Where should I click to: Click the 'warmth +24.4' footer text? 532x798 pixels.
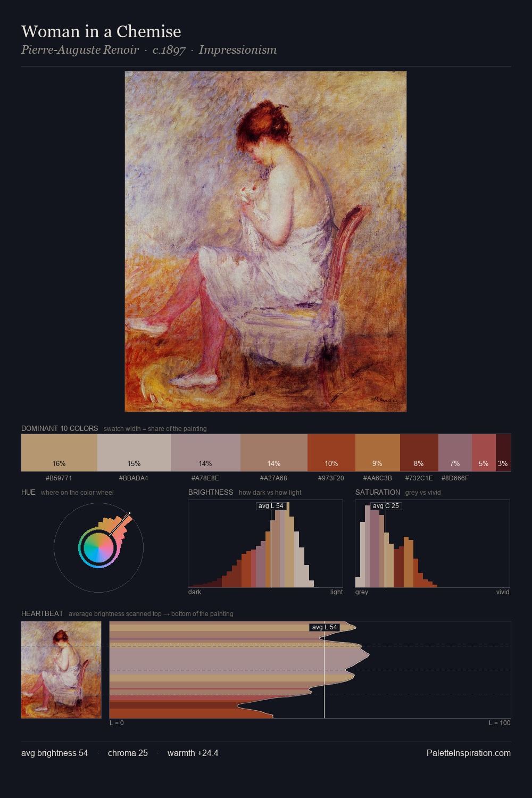pyautogui.click(x=193, y=753)
